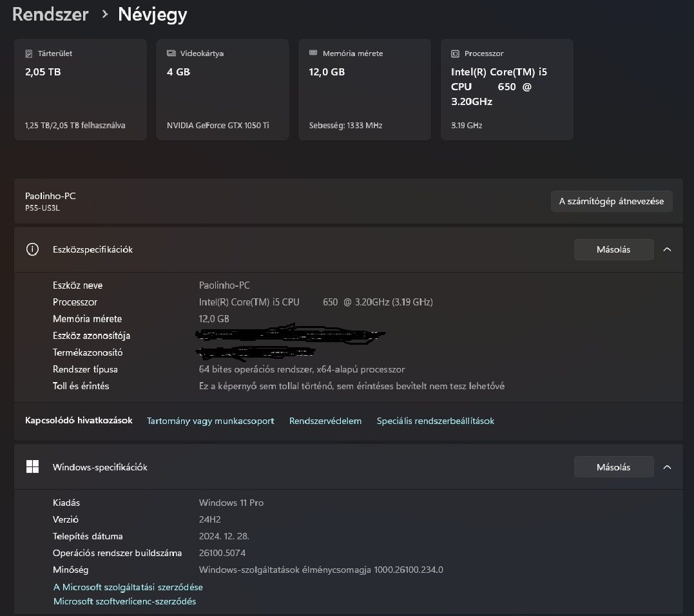Collapse the Eszközspecifikációk section chevron

(x=667, y=249)
